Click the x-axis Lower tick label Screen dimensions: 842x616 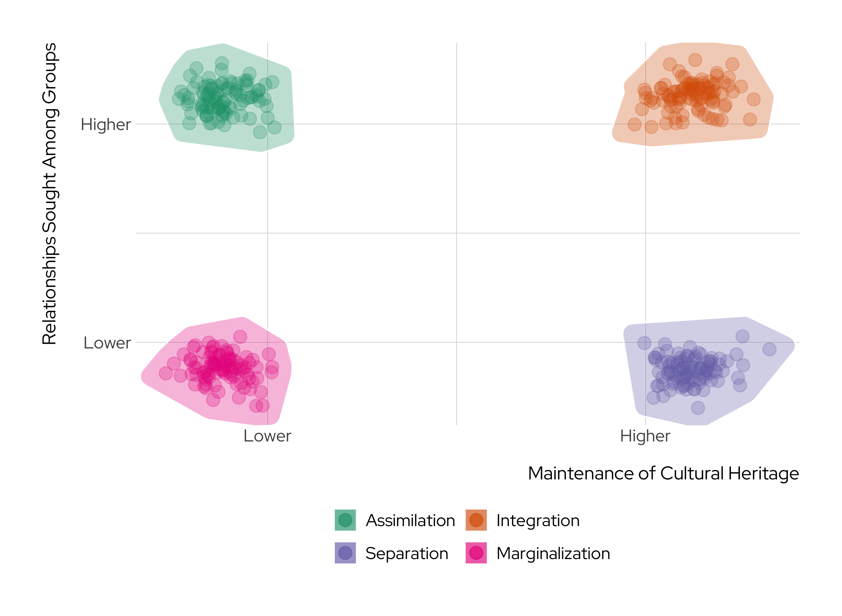click(x=267, y=436)
